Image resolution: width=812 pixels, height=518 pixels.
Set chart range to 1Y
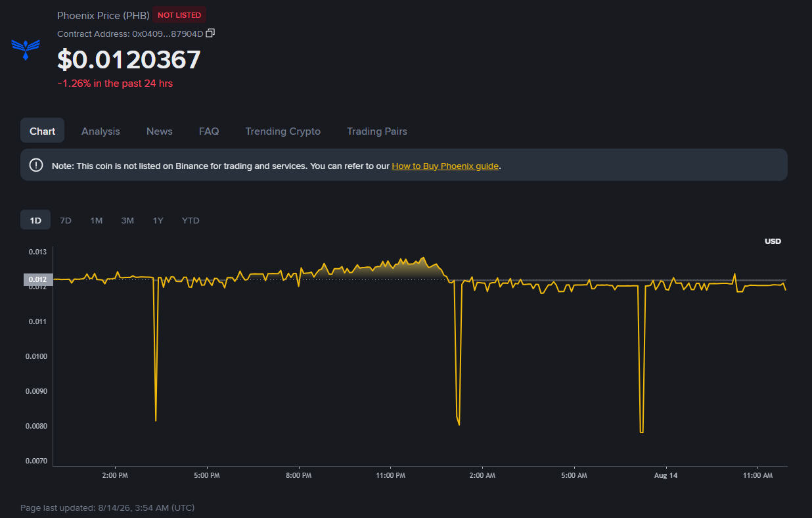[158, 220]
